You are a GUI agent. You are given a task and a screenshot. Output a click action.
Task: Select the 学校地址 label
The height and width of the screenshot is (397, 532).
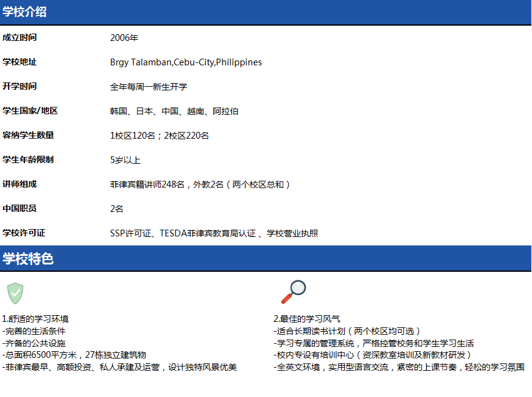[x=20, y=62]
